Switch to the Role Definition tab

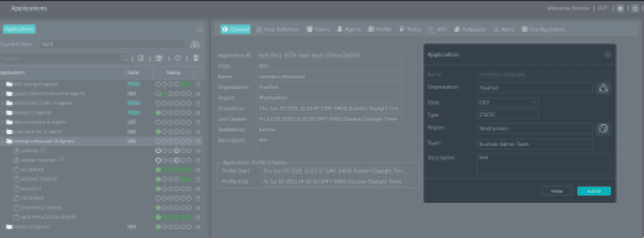pyautogui.click(x=277, y=30)
